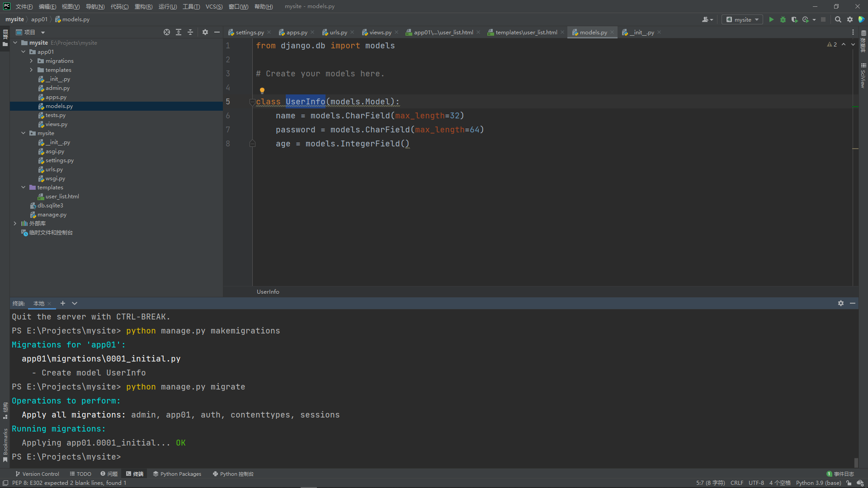
Task: Toggle fold marker on class UserInfo line
Action: (x=252, y=102)
